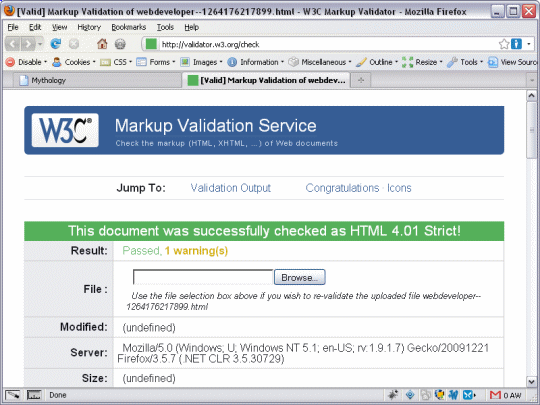
Task: Click View Source in developer toolbar
Action: coord(513,62)
